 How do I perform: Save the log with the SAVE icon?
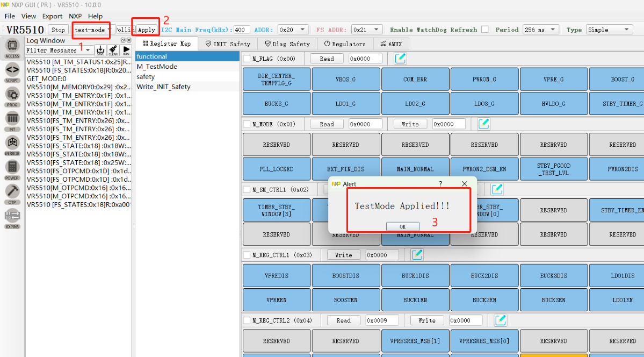click(100, 50)
